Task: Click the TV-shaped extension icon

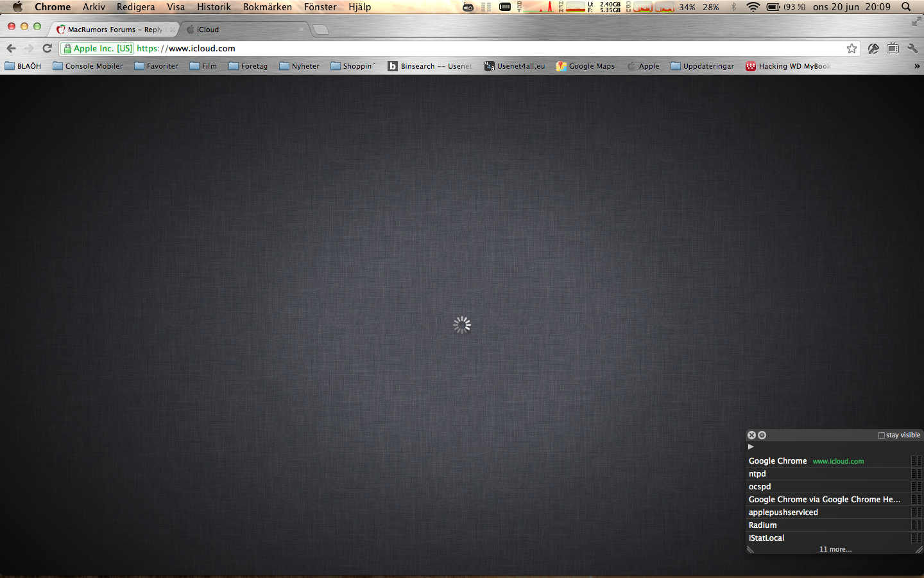Action: pyautogui.click(x=893, y=48)
